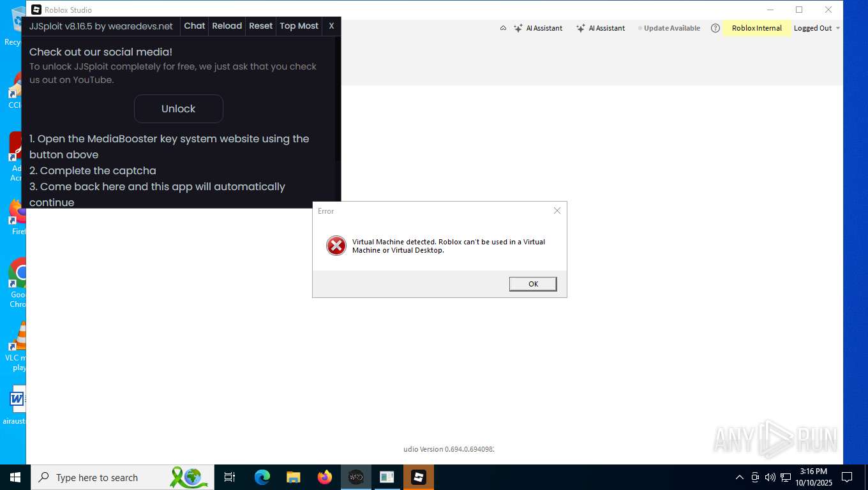Switch to JJSploit taskbar icon
Image resolution: width=868 pixels, height=490 pixels.
coord(356,477)
